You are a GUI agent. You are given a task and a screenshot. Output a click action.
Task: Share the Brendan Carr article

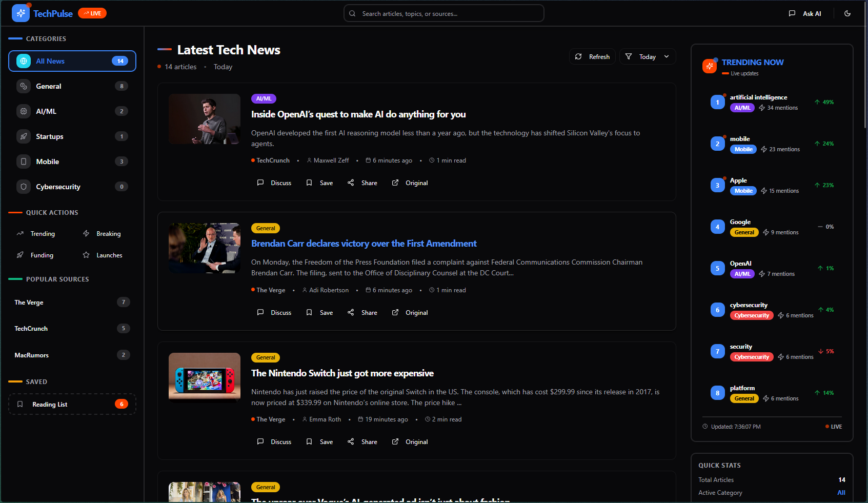(362, 313)
